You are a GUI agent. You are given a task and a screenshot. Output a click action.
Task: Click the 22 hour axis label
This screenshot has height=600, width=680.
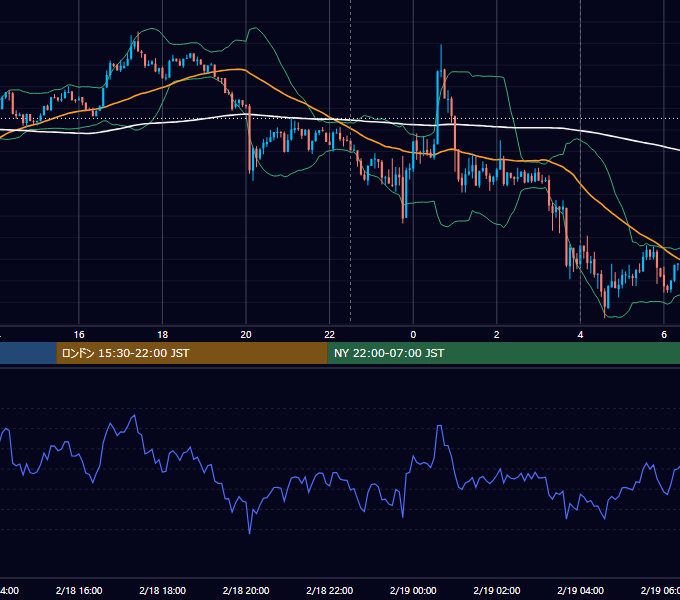[x=330, y=335]
